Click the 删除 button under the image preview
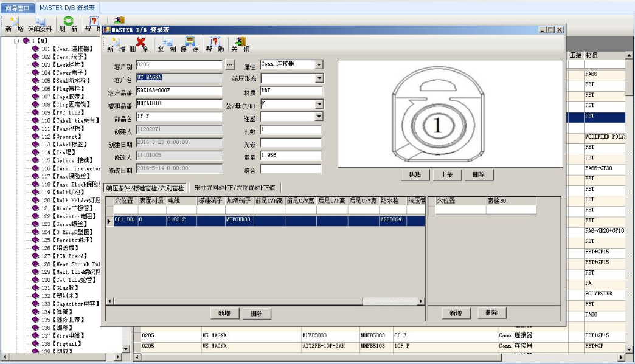 pos(479,175)
